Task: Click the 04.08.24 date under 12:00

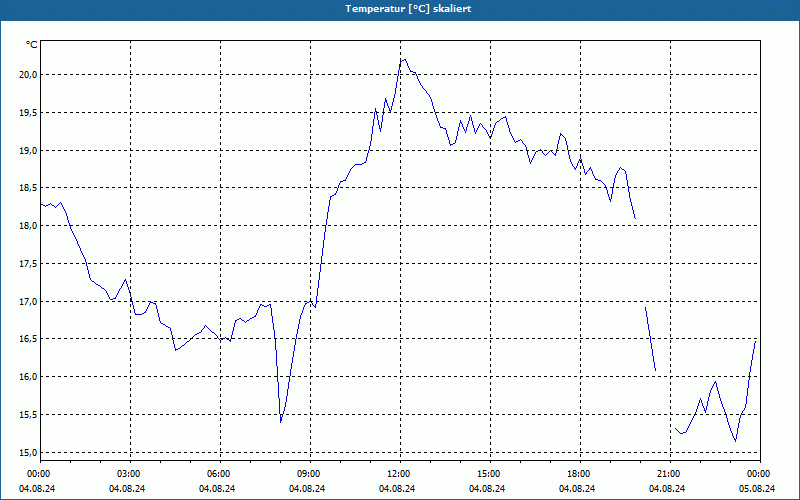Action: point(397,489)
